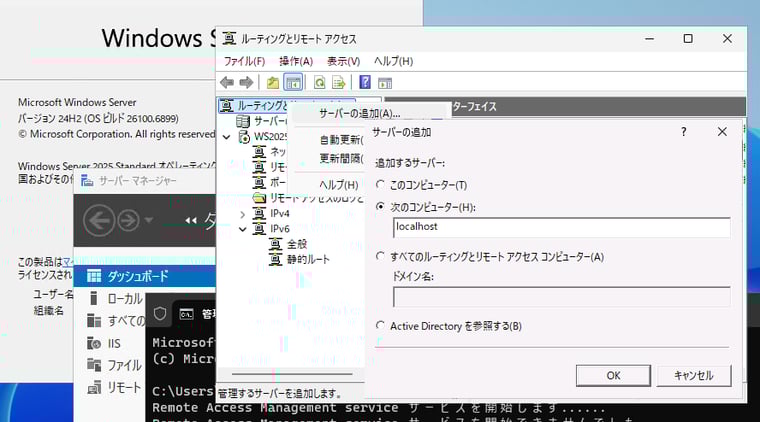Click the shield icon in the terminal title bar

point(160,313)
